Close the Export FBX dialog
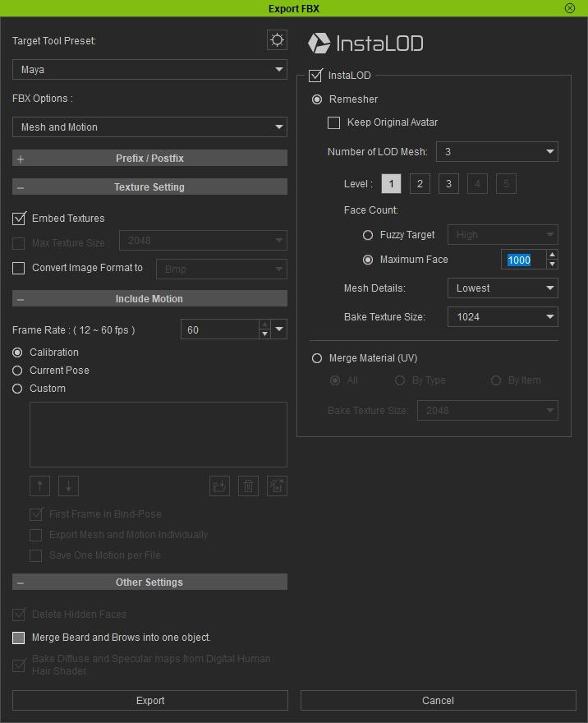The width and height of the screenshot is (588, 723). point(570,8)
